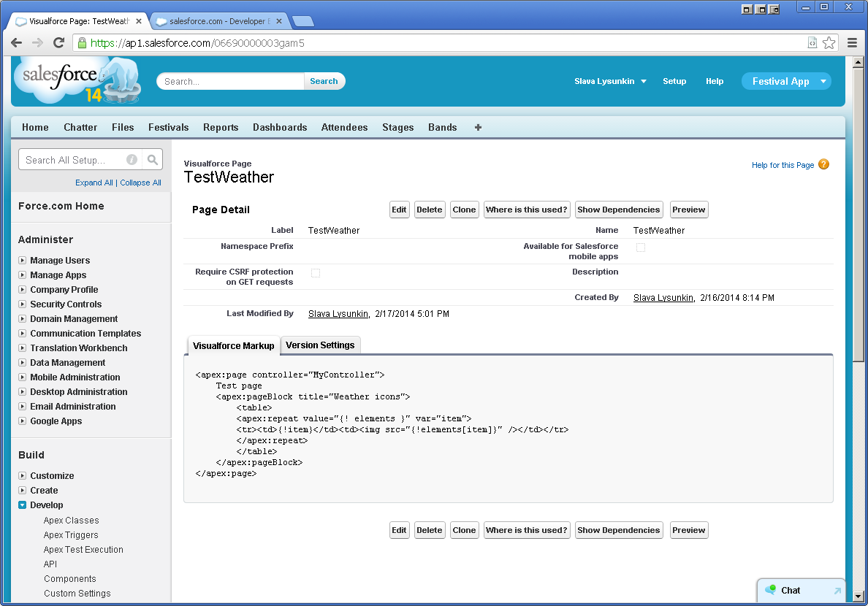This screenshot has width=868, height=606.
Task: Open Apex Triggers in sidebar
Action: 71,534
